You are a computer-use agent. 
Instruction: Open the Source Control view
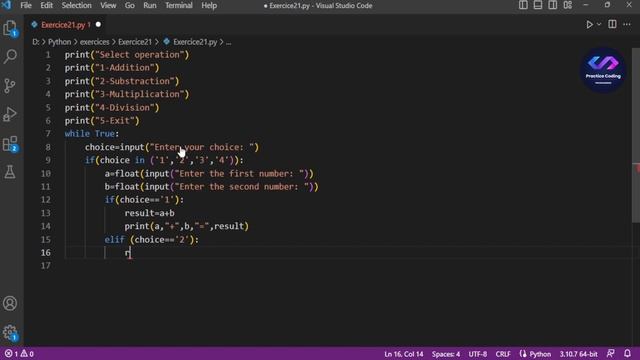pos(10,86)
